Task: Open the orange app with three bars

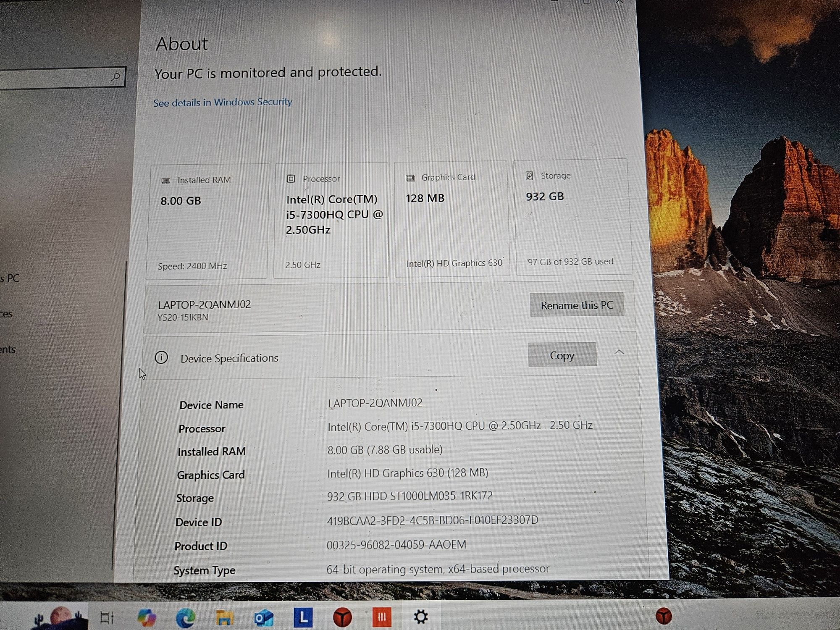Action: [381, 617]
